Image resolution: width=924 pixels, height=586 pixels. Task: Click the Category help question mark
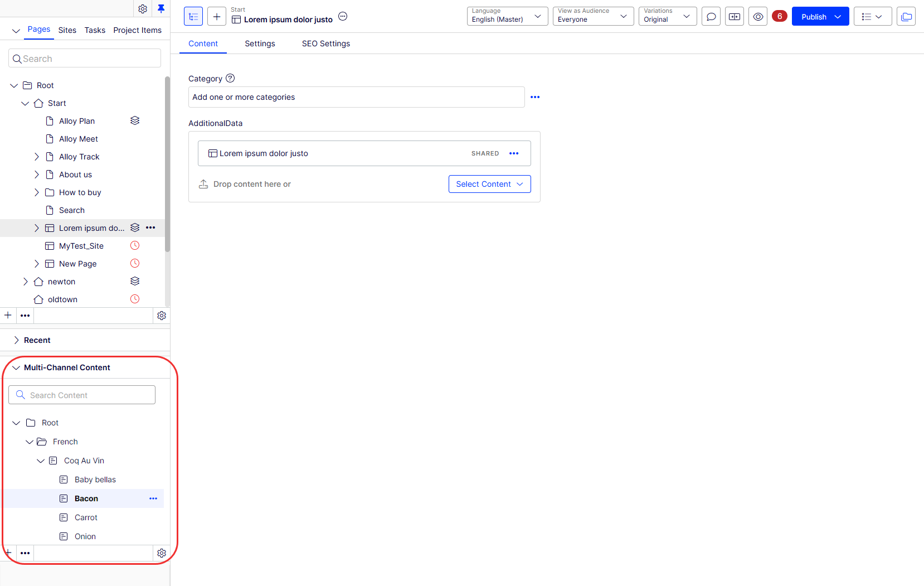pos(230,78)
